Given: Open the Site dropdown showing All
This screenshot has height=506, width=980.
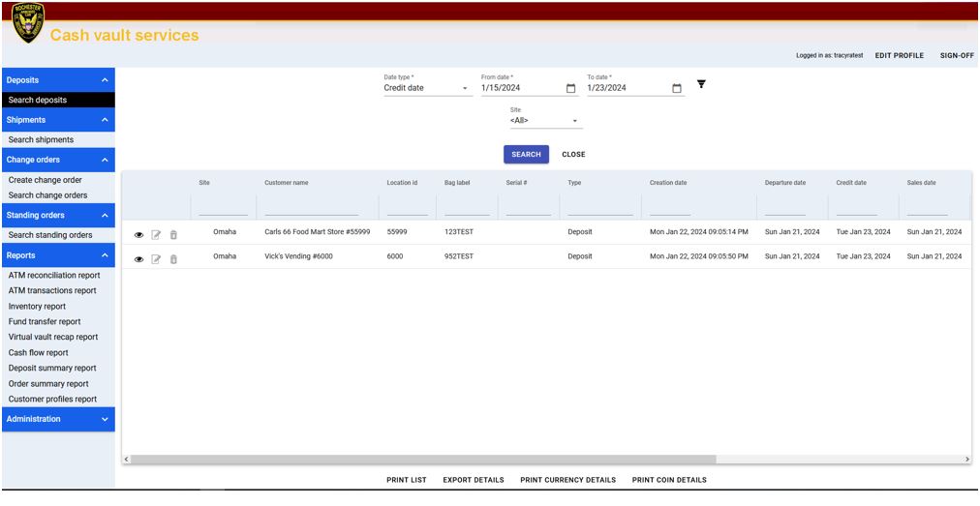Looking at the screenshot, I should point(546,121).
